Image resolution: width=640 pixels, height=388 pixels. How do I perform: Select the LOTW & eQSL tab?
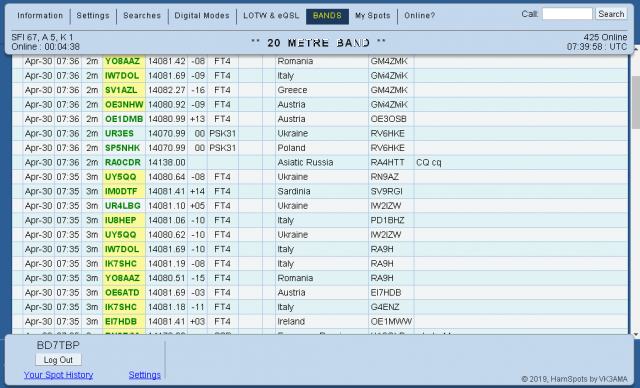pyautogui.click(x=271, y=16)
